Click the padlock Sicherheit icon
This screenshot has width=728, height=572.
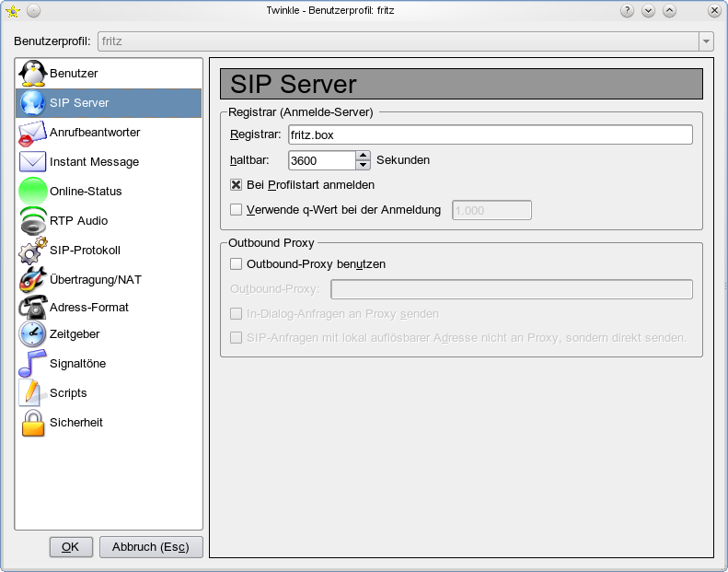point(33,423)
